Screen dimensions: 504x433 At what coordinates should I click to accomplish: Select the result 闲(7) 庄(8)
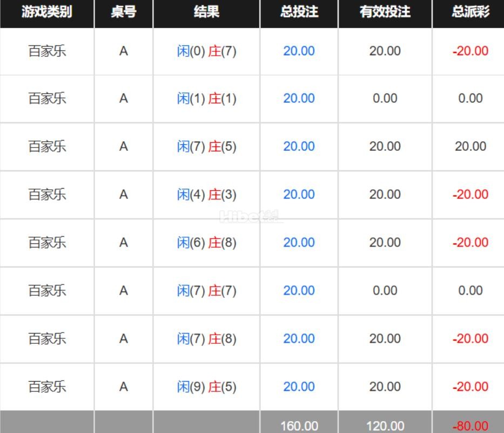[x=206, y=339]
